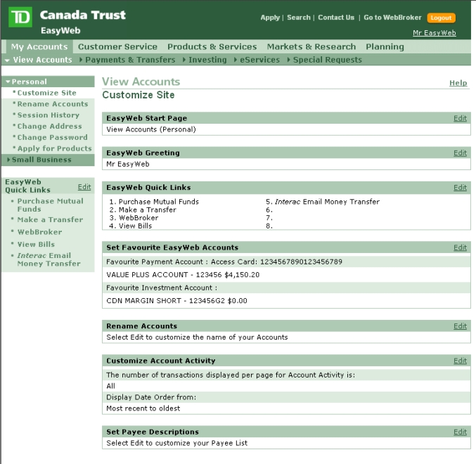Open sidebar WebBroker quick link
The height and width of the screenshot is (464, 476).
(x=39, y=232)
